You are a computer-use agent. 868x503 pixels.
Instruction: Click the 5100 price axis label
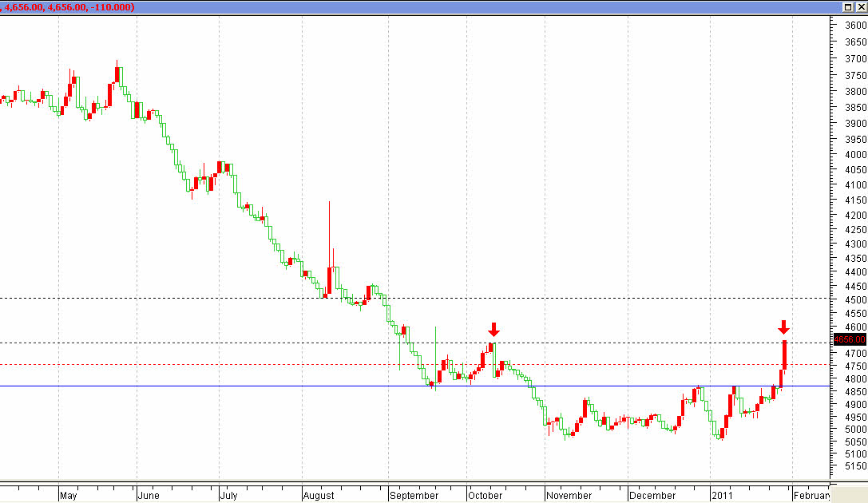856,453
